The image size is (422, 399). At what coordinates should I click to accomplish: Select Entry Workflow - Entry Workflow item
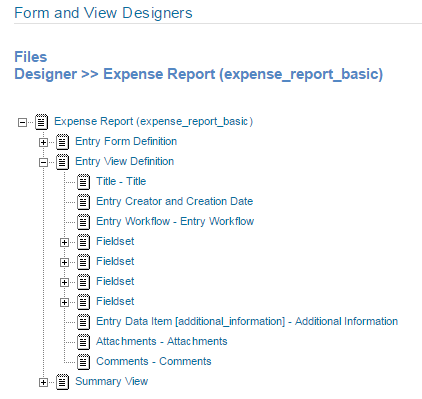pos(175,221)
